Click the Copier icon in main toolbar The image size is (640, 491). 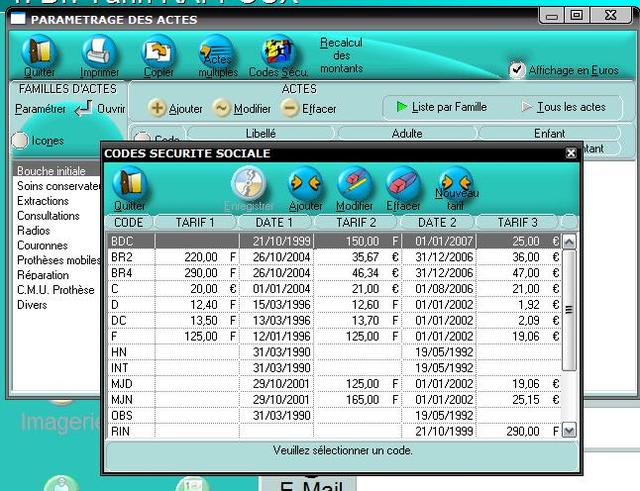(158, 52)
